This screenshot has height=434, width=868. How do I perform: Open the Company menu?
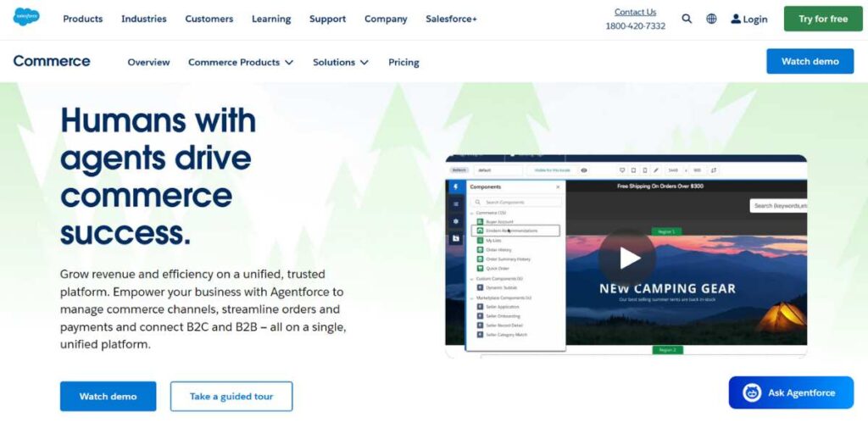386,19
